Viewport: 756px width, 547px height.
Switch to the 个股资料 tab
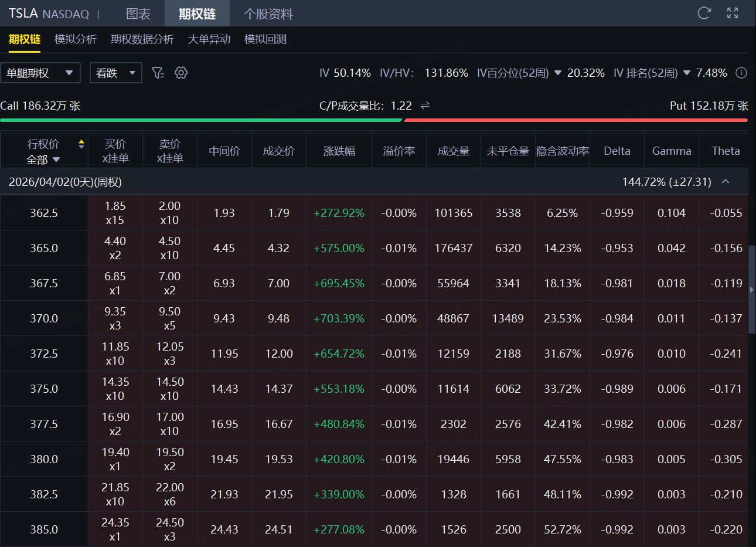268,13
